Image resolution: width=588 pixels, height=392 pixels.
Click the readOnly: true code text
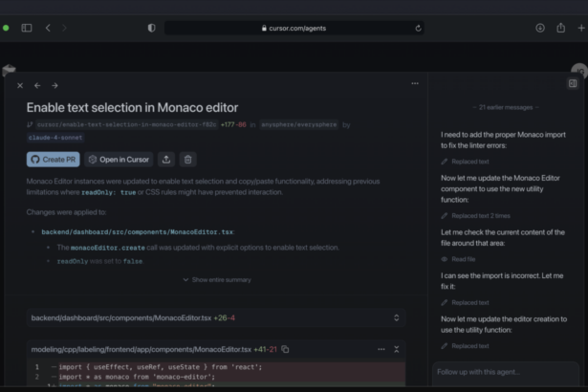(x=109, y=192)
